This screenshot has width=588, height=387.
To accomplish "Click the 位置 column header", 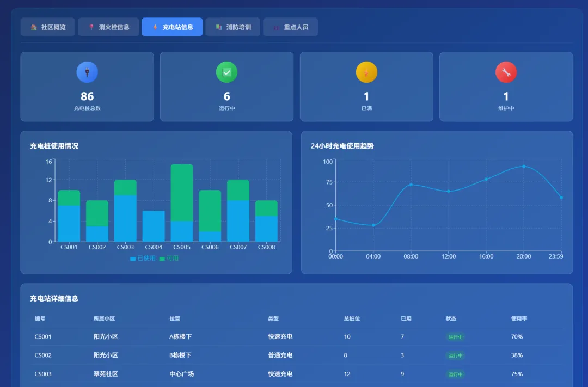I will (x=175, y=318).
